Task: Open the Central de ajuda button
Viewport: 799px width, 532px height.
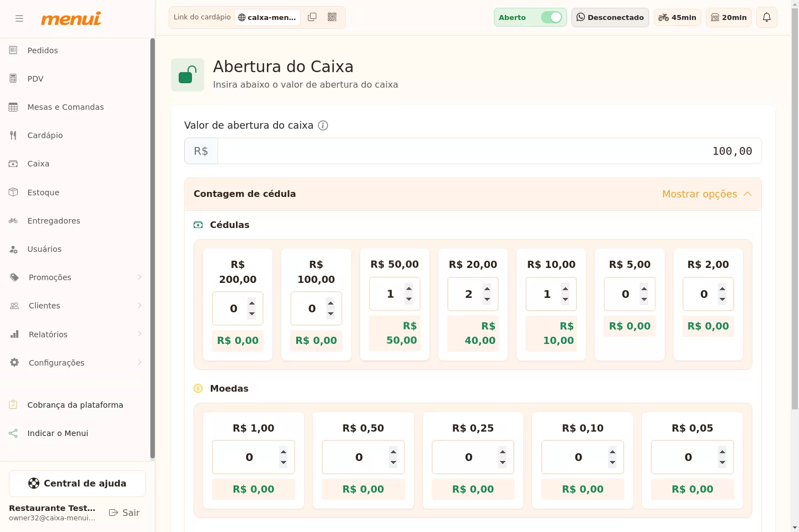Action: coord(77,484)
